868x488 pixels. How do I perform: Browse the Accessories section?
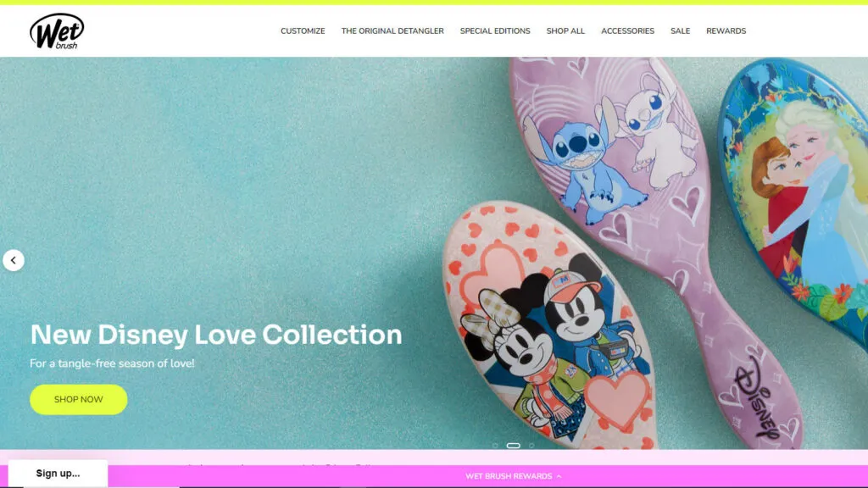[x=628, y=31]
